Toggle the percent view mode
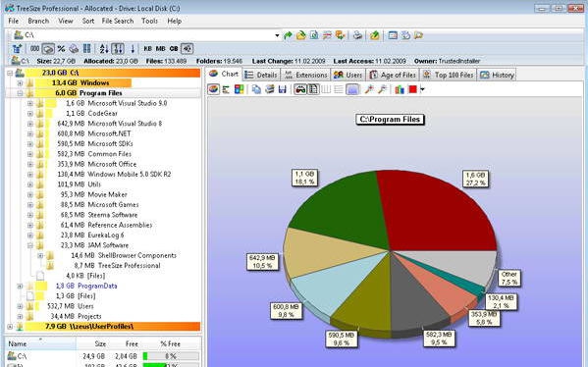This screenshot has width=588, height=367. click(x=61, y=49)
